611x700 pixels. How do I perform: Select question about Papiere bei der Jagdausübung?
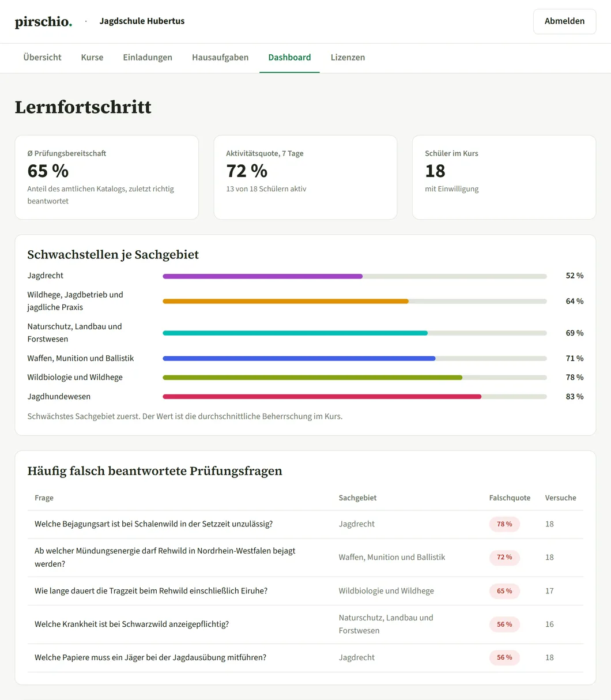pyautogui.click(x=150, y=657)
